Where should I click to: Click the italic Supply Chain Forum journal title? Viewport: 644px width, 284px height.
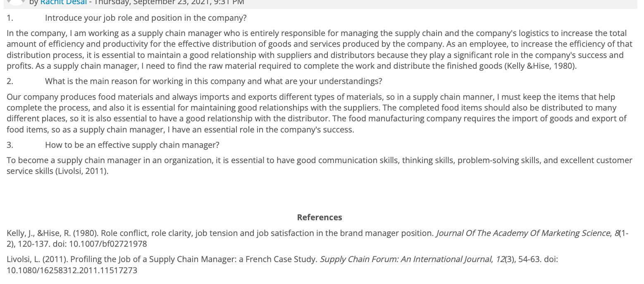pyautogui.click(x=406, y=260)
